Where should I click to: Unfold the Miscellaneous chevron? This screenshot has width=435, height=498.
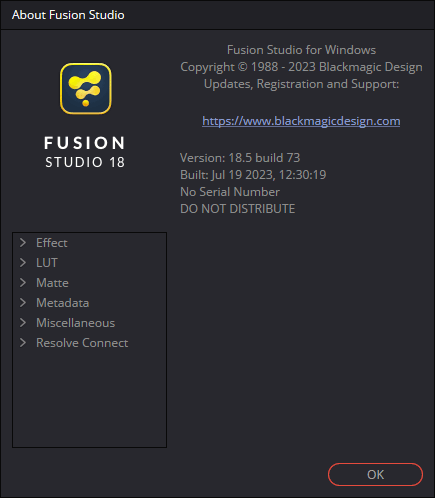tap(23, 323)
